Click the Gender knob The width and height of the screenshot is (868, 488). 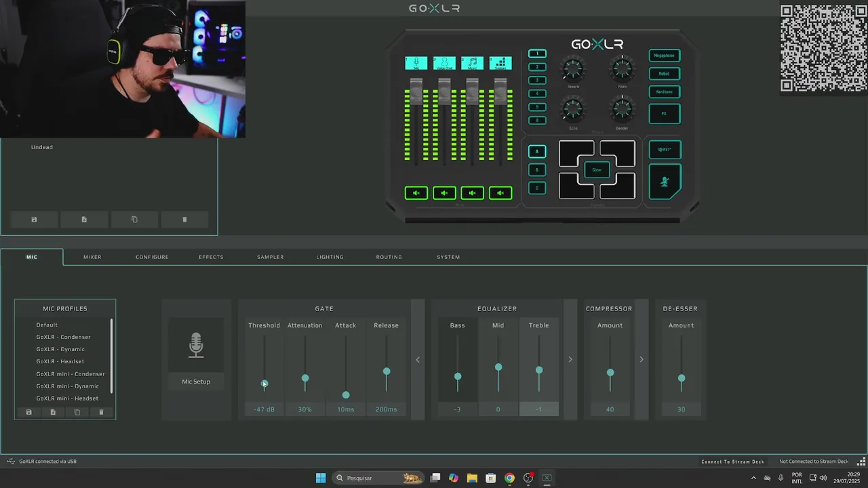click(x=622, y=108)
